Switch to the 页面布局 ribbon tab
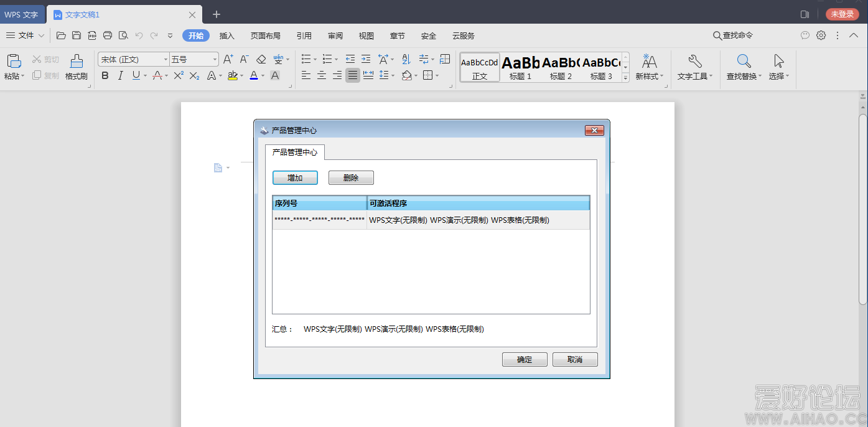This screenshot has width=868, height=427. [x=265, y=36]
